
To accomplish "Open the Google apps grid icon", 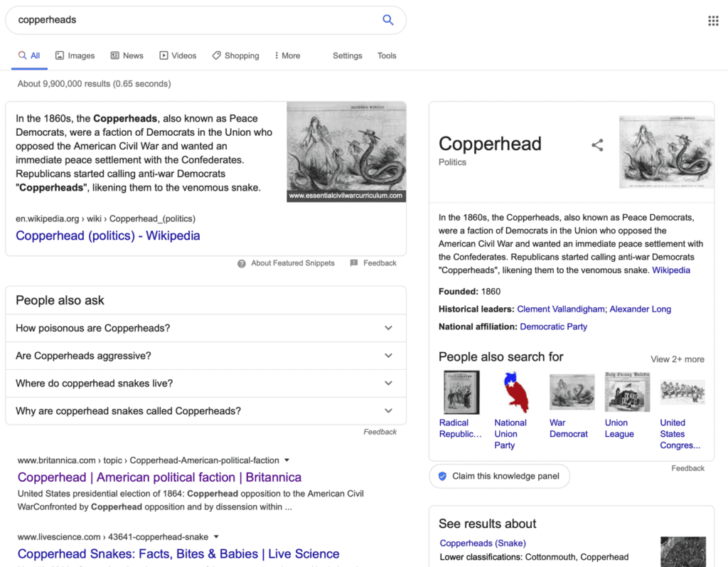I will coord(713,21).
